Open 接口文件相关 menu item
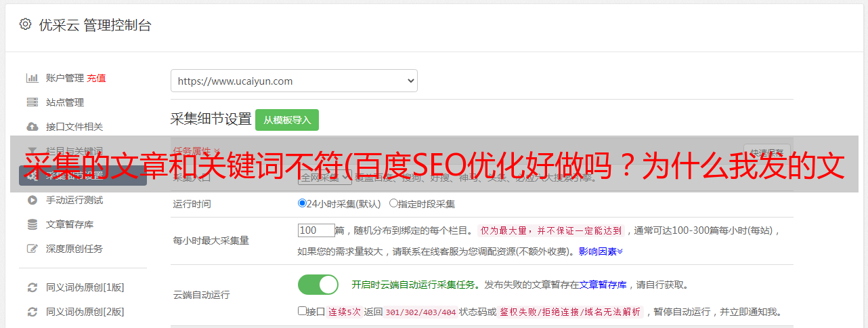Image resolution: width=868 pixels, height=328 pixels. (74, 127)
